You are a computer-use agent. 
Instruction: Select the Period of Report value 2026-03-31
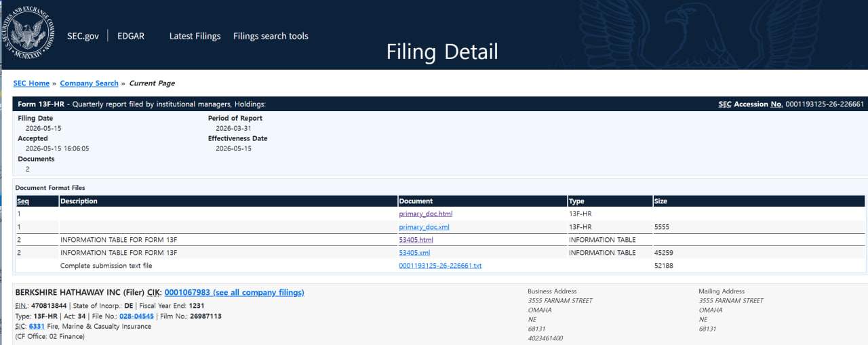[x=233, y=128]
